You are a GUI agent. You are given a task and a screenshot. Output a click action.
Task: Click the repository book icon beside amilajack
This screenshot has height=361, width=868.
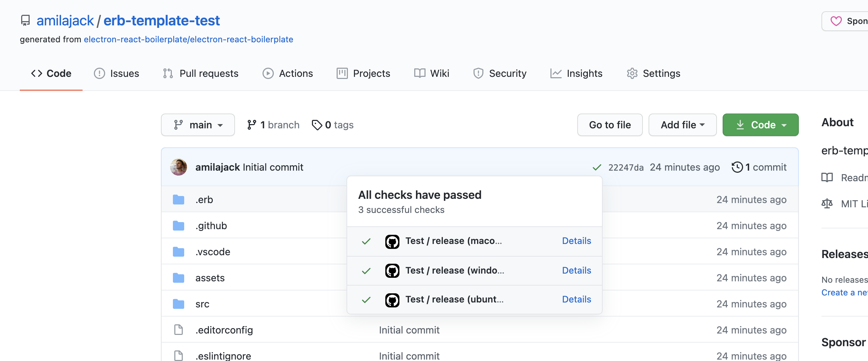pyautogui.click(x=25, y=20)
